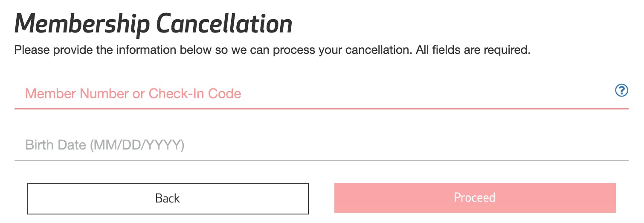Select the red-underlined member number input
644x223 pixels.
299,94
